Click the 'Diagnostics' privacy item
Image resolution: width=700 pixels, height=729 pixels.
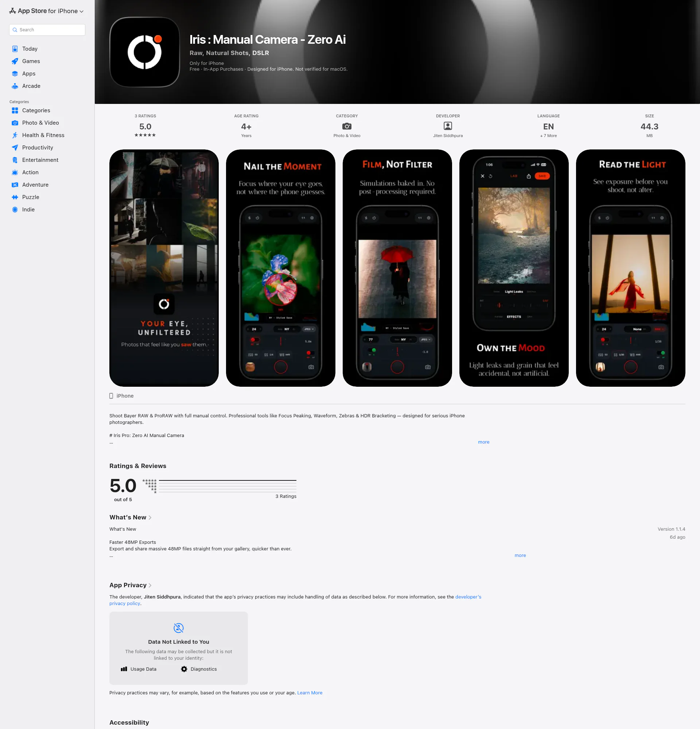(x=199, y=669)
